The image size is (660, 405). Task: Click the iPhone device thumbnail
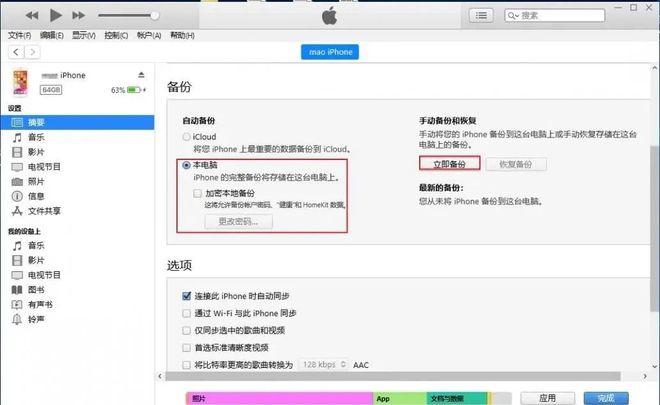click(20, 82)
